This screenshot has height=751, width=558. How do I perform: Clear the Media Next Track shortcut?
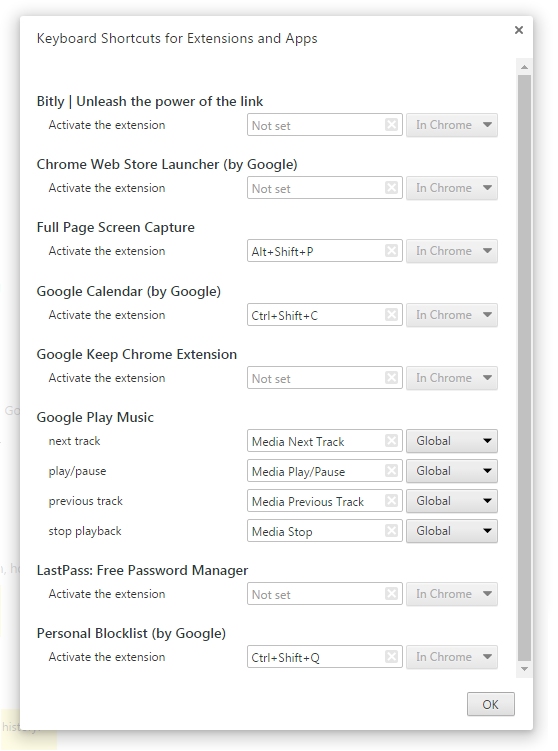tap(391, 441)
